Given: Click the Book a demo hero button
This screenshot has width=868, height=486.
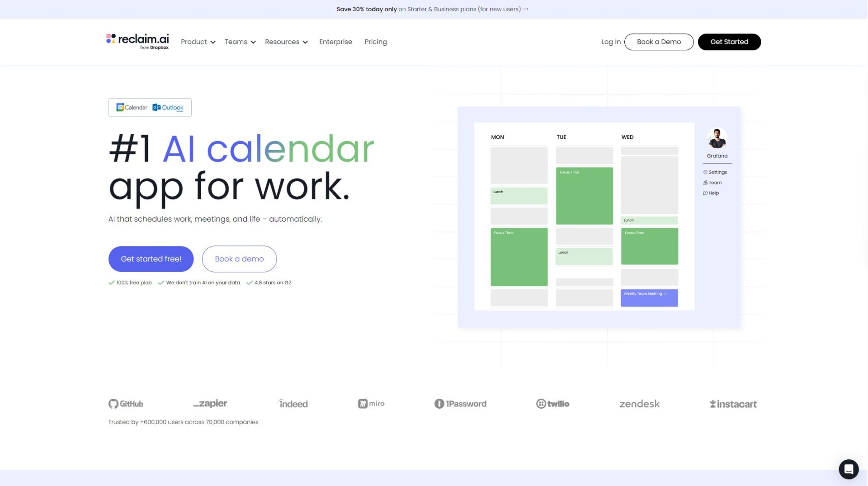Looking at the screenshot, I should [239, 259].
